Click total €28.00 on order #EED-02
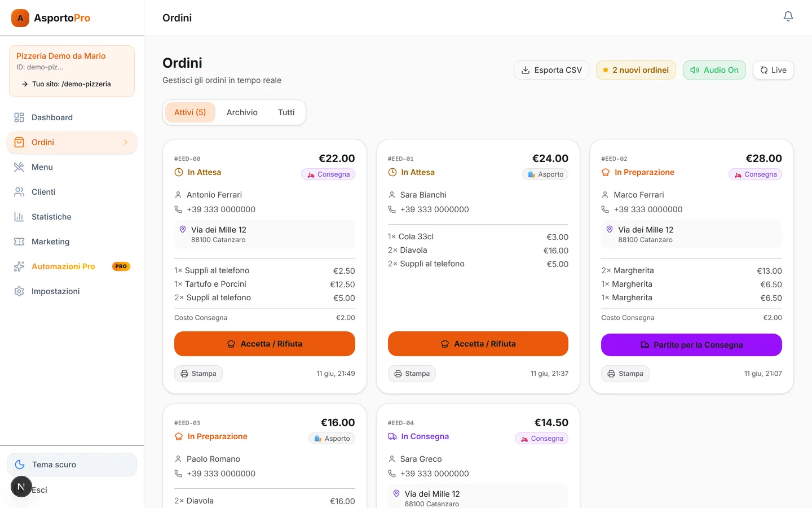 tap(764, 159)
